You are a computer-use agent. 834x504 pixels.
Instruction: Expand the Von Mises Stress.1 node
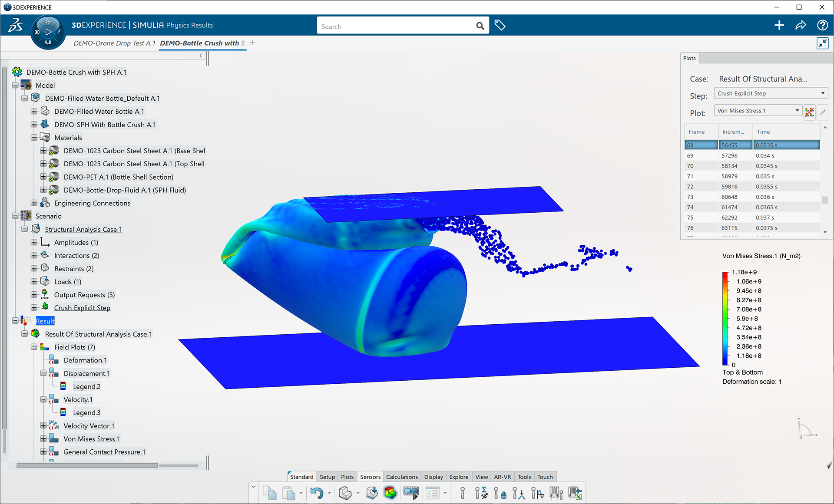click(x=43, y=438)
